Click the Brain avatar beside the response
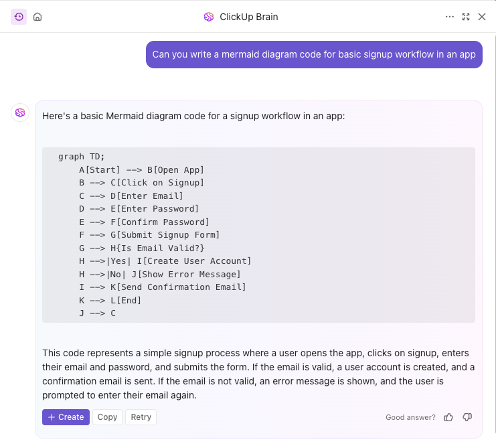 tap(20, 113)
